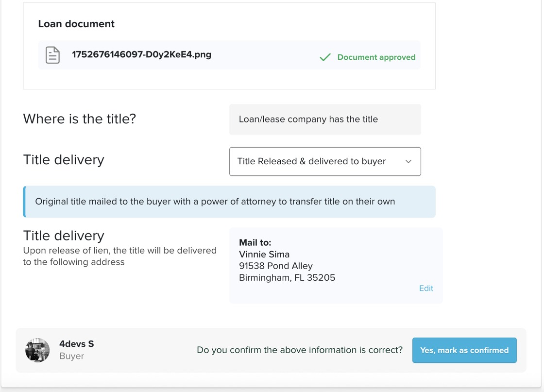The height and width of the screenshot is (392, 544).
Task: Click the '91538 Pond Alley' address line
Action: pyautogui.click(x=275, y=266)
